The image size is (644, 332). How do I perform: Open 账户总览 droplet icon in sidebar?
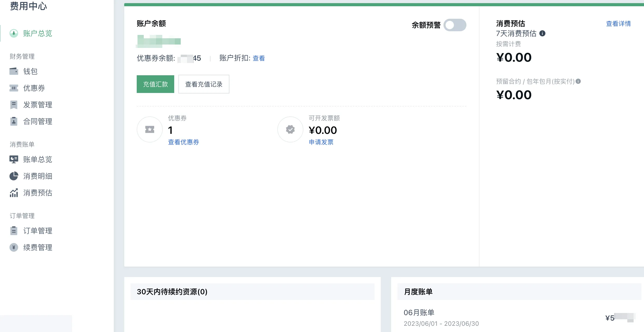(14, 33)
